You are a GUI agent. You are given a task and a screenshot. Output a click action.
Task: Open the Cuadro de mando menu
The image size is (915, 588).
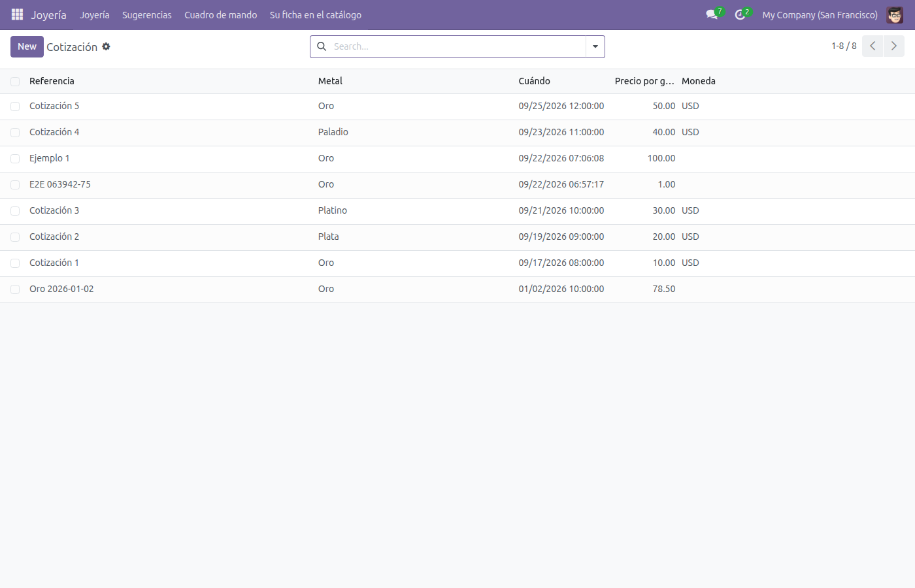tap(221, 15)
